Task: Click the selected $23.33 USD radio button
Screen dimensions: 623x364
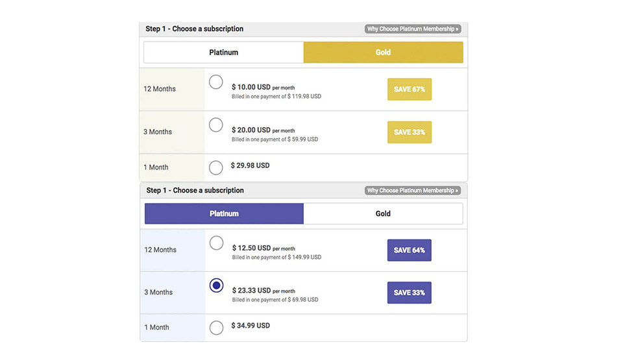Action: click(217, 285)
